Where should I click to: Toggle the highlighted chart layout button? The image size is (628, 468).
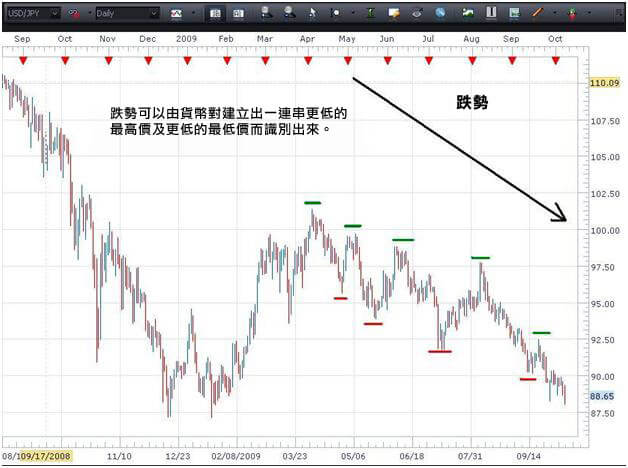click(217, 14)
